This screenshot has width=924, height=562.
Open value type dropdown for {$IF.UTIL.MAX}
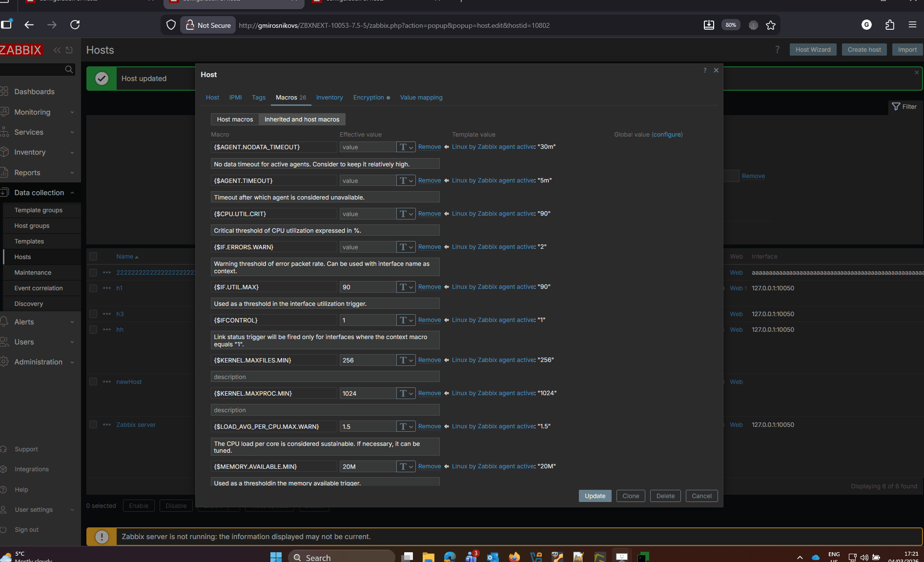(x=406, y=287)
